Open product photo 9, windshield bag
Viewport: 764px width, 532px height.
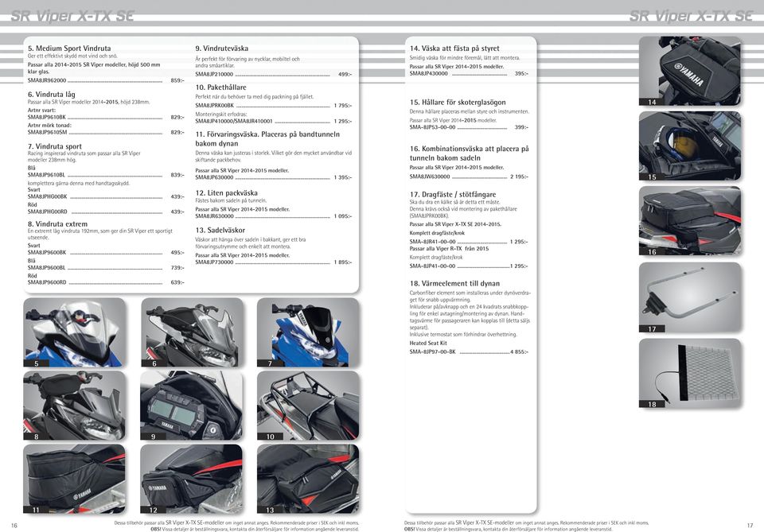pos(192,406)
